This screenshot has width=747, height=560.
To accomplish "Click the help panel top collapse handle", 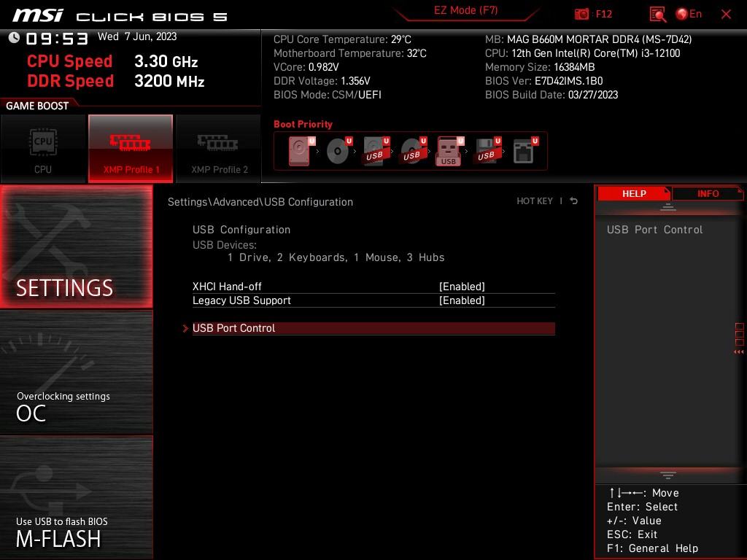I will (x=667, y=207).
